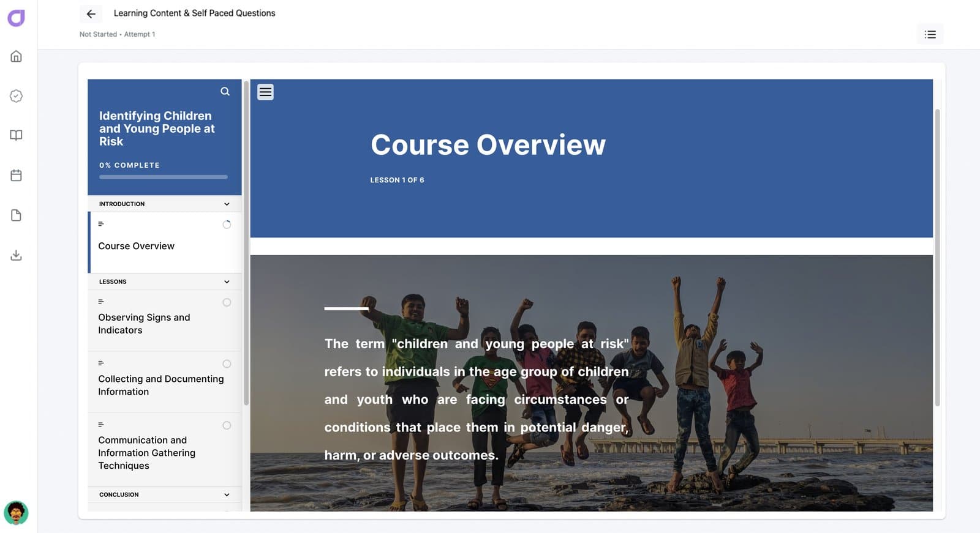
Task: Click the Course Overview page heading
Action: tap(488, 145)
